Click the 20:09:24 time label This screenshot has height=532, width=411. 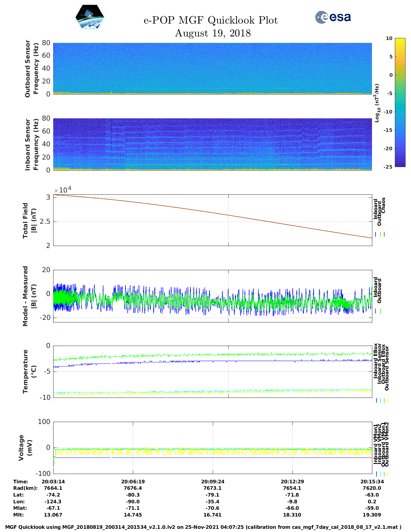pos(212,481)
